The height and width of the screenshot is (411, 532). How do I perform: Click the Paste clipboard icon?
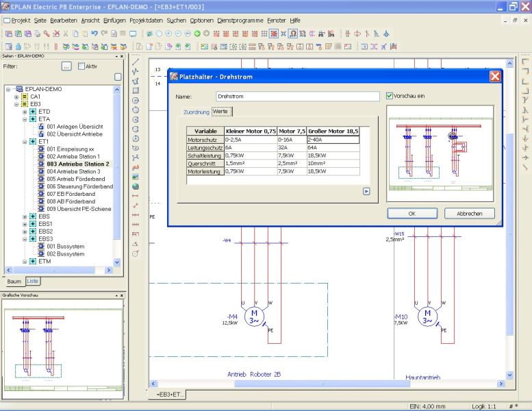[85, 34]
